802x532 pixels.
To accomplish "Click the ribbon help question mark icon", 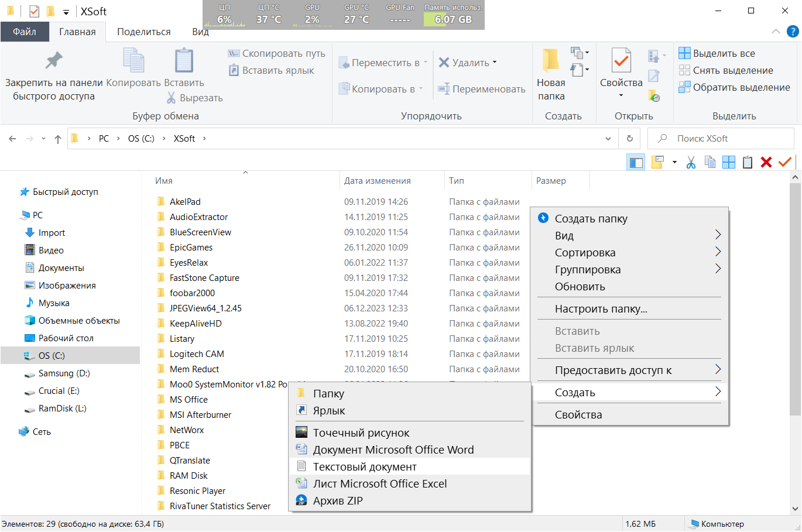I will [793, 32].
